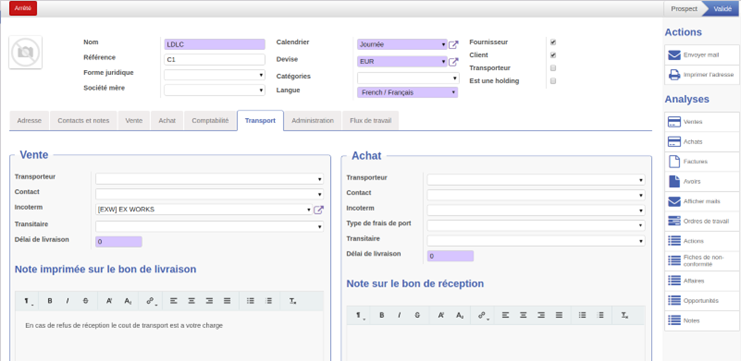
Task: Click the Achat Délai de livraison field
Action: (x=450, y=256)
